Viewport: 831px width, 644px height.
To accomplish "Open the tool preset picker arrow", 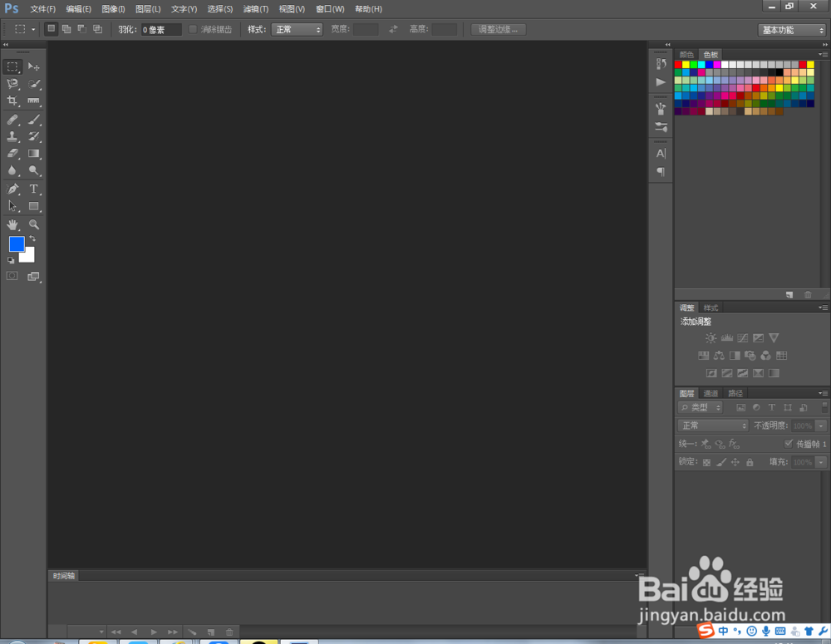I will 33,30.
